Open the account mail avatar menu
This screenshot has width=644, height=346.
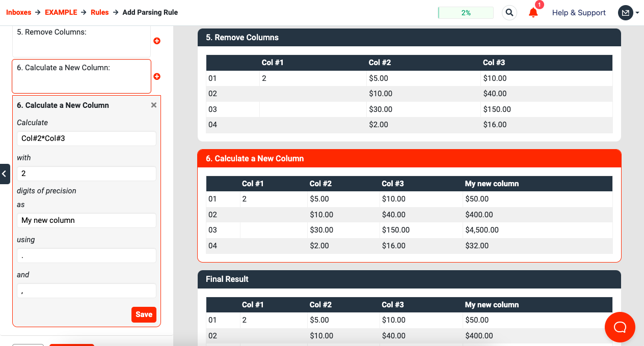(x=629, y=13)
